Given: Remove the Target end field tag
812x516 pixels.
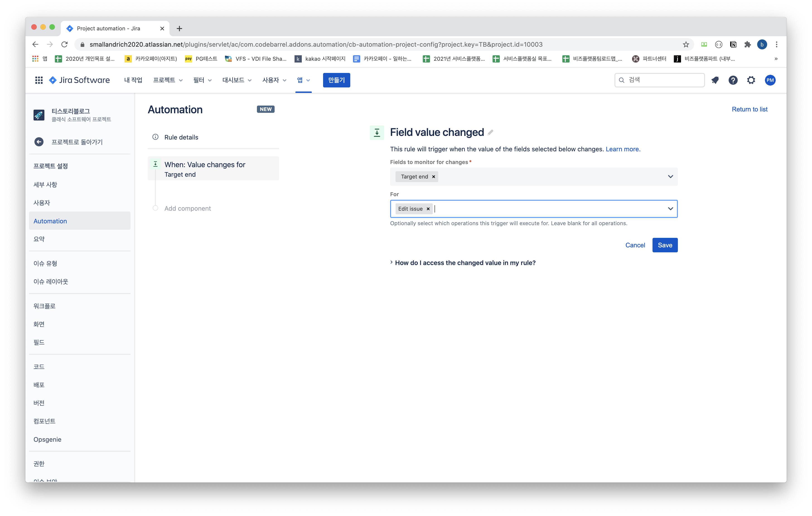Looking at the screenshot, I should [x=434, y=177].
